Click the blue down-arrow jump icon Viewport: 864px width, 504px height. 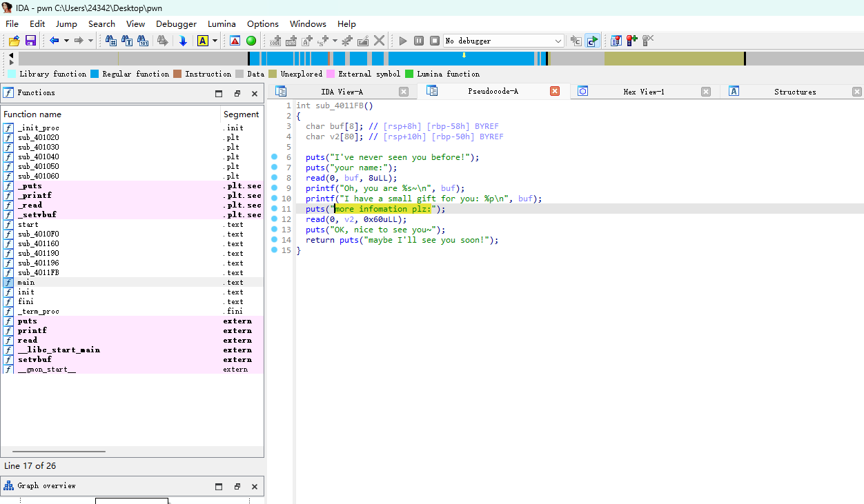[x=183, y=41]
